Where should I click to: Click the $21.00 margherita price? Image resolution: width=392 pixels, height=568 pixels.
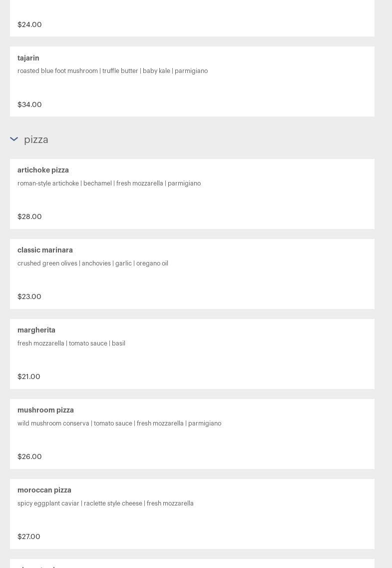coord(29,376)
